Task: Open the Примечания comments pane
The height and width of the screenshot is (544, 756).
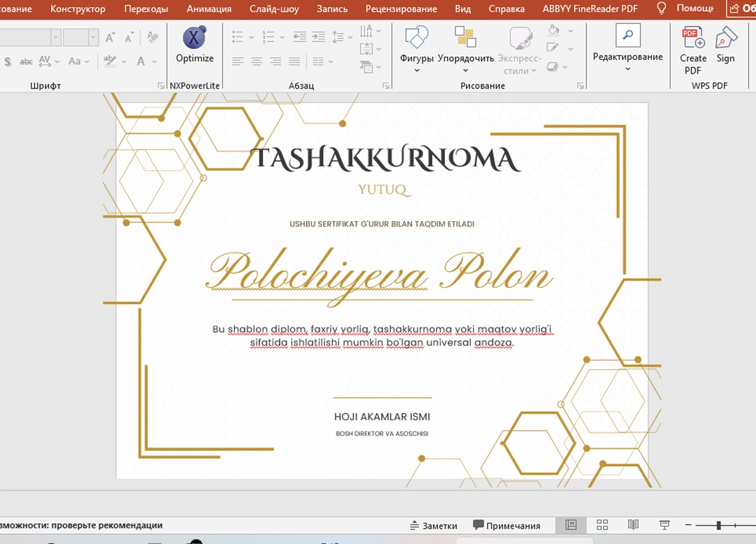Action: pyautogui.click(x=507, y=526)
